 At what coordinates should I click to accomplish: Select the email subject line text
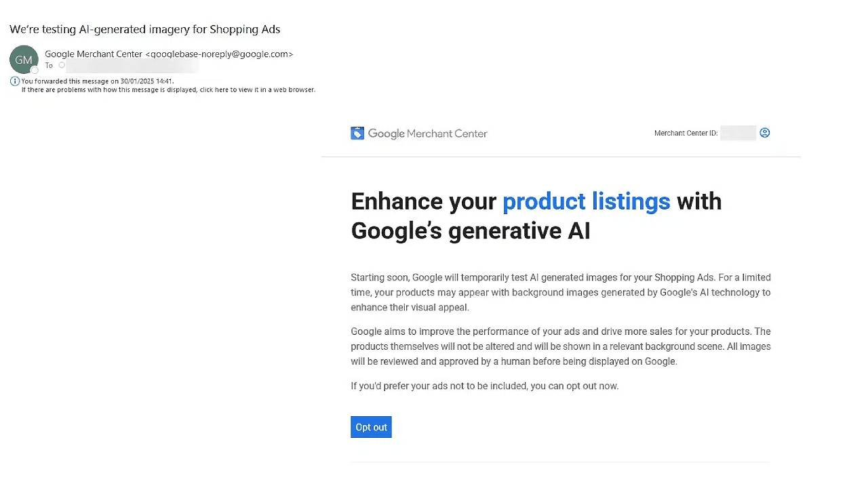[x=144, y=29]
